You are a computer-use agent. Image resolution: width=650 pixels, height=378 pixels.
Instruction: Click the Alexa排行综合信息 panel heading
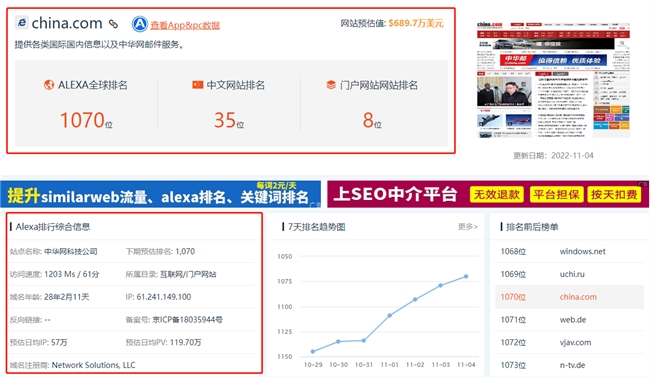click(53, 227)
